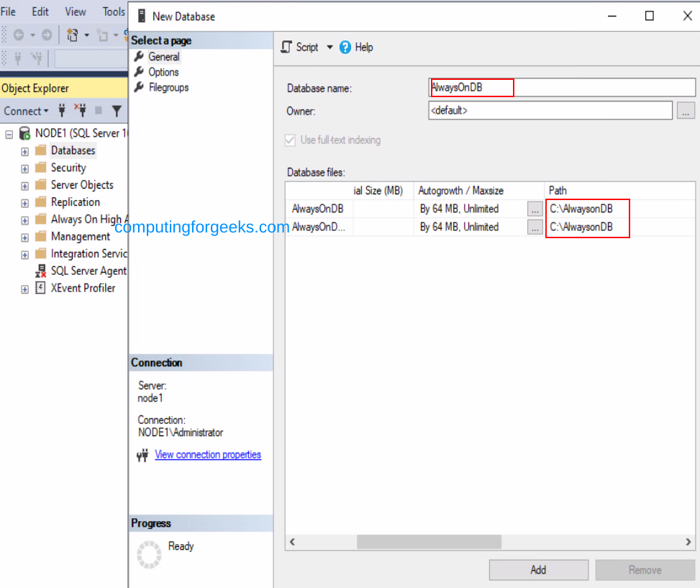Screen dimensions: 700x588
Task: Click the Script icon in the dialog toolbar
Action: (x=288, y=47)
